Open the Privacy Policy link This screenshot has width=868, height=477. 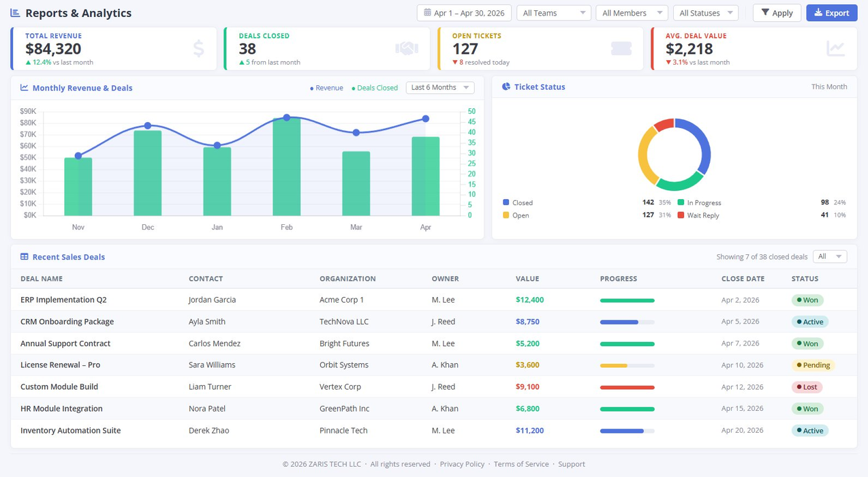(462, 464)
